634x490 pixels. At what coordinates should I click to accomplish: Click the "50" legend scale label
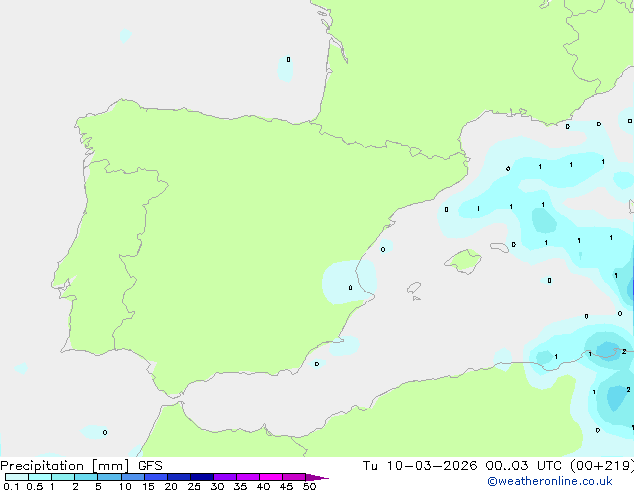pyautogui.click(x=309, y=486)
